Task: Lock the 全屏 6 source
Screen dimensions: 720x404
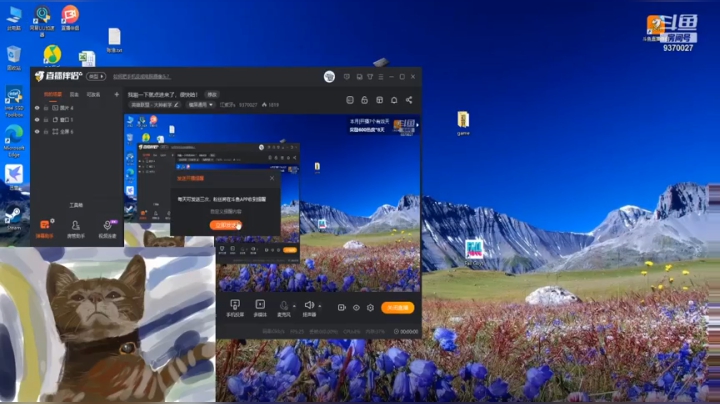Action: click(46, 132)
